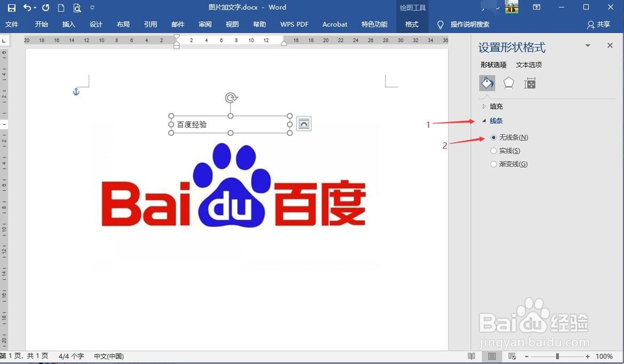Select the 渐变线(G) radio button
This screenshot has height=364, width=624.
(x=494, y=164)
